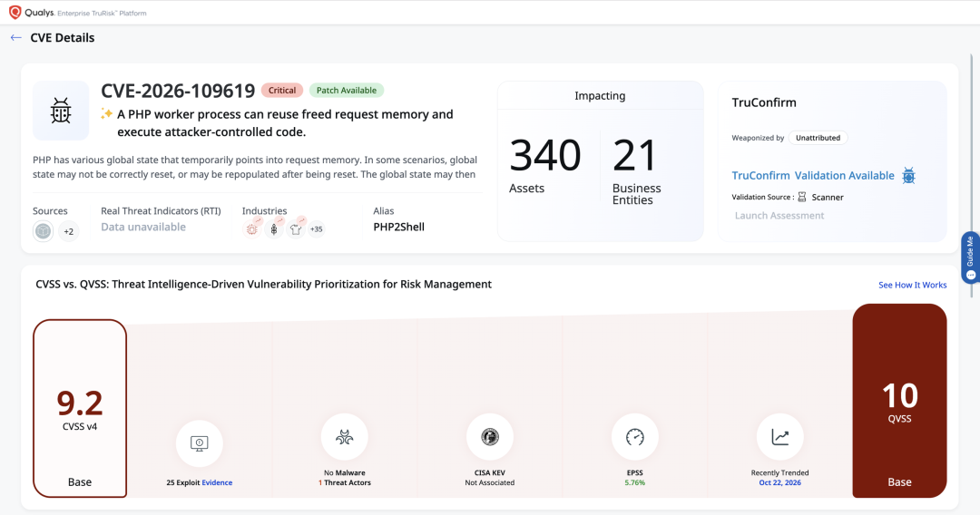Click the Recently Trended chart icon
The height and width of the screenshot is (515, 980).
point(780,437)
